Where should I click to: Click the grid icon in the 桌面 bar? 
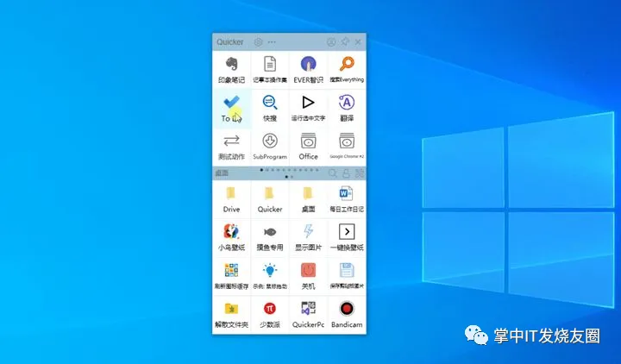360,173
